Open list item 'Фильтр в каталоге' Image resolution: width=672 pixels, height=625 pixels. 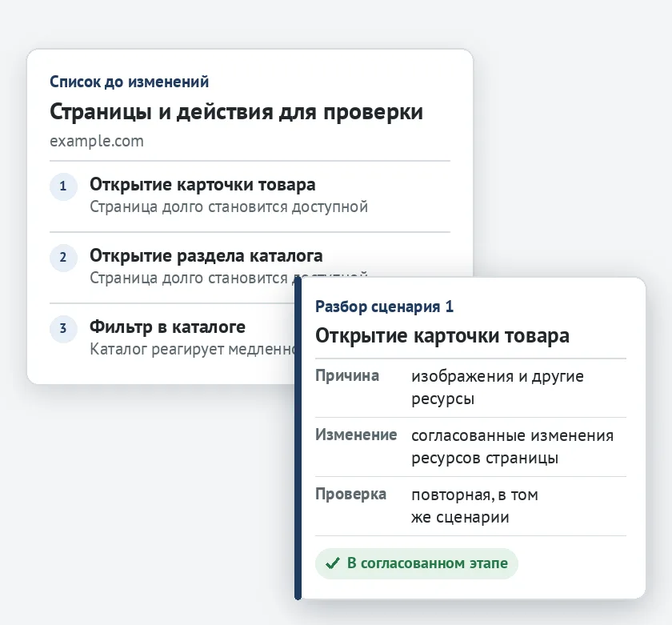click(167, 327)
